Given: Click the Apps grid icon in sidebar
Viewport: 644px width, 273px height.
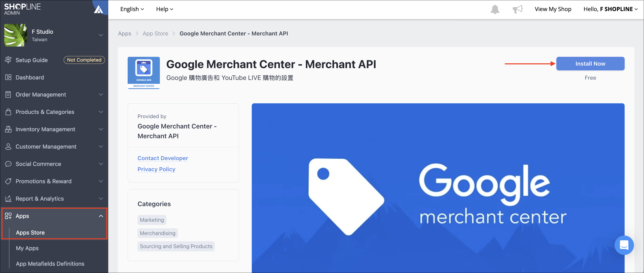Looking at the screenshot, I should pyautogui.click(x=8, y=216).
